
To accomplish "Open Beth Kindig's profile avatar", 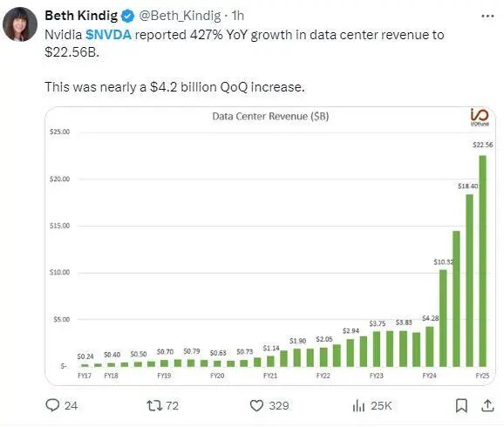I will click(x=20, y=24).
